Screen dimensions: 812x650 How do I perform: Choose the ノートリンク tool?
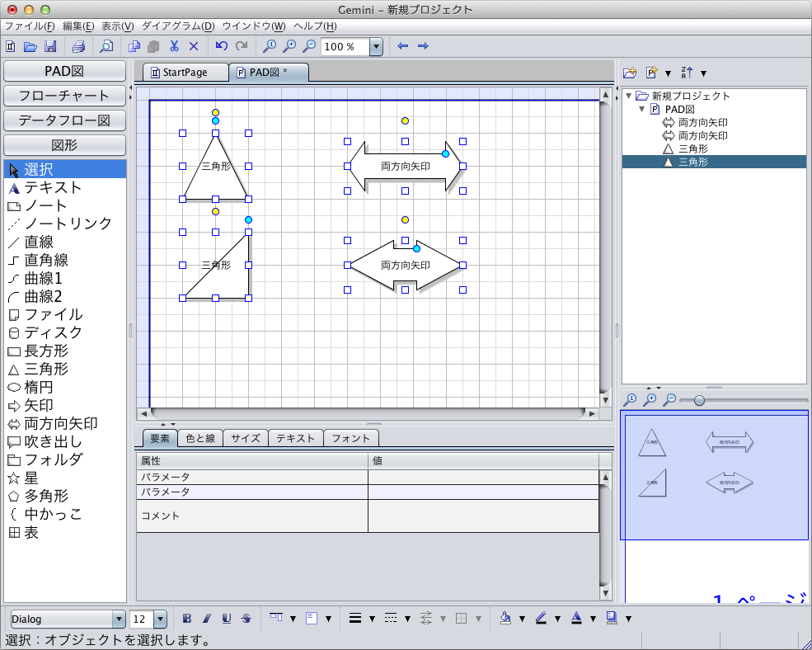[65, 224]
